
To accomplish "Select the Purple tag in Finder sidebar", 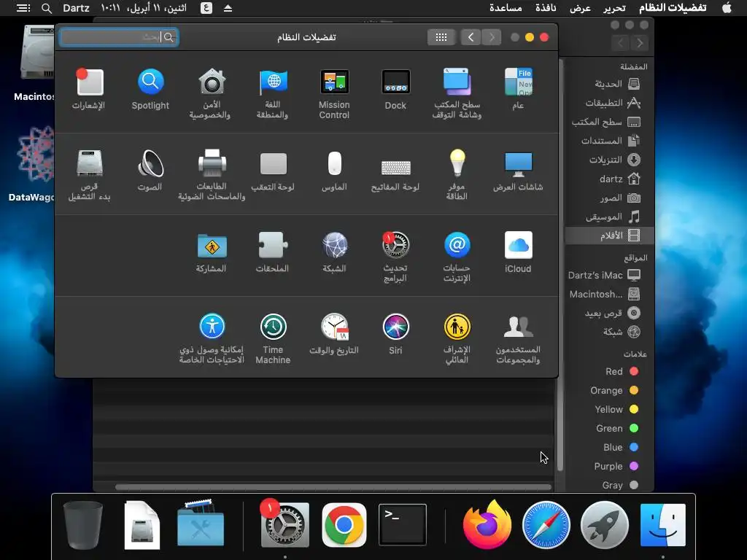I will click(x=610, y=466).
